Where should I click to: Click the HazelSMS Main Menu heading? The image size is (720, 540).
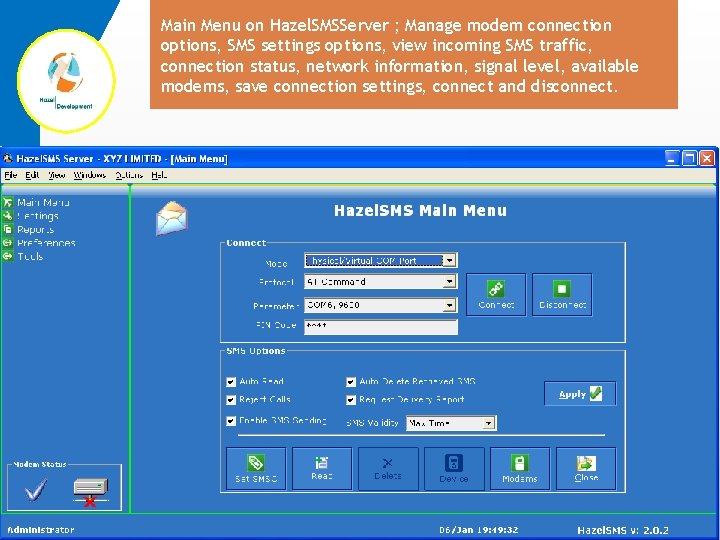[x=420, y=210]
